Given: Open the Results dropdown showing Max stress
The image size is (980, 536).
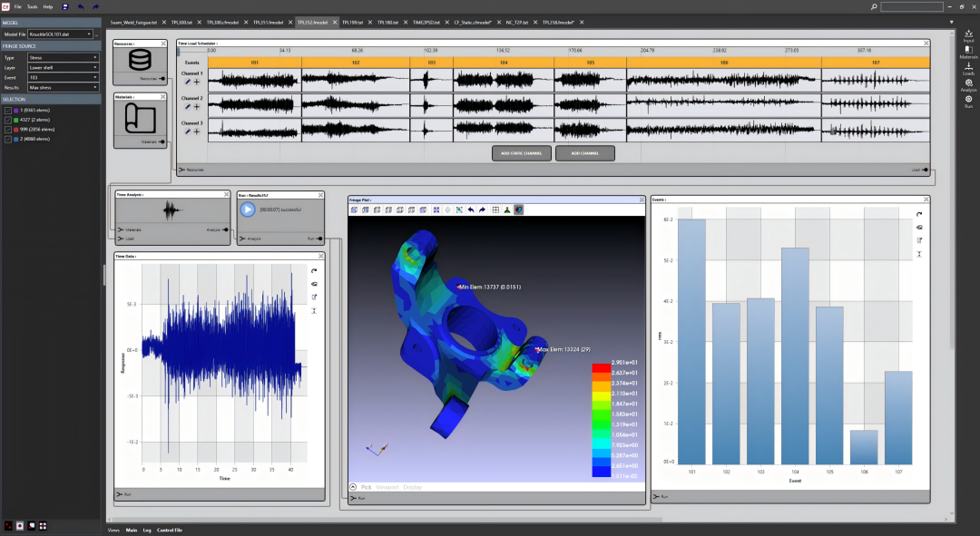Looking at the screenshot, I should (63, 87).
